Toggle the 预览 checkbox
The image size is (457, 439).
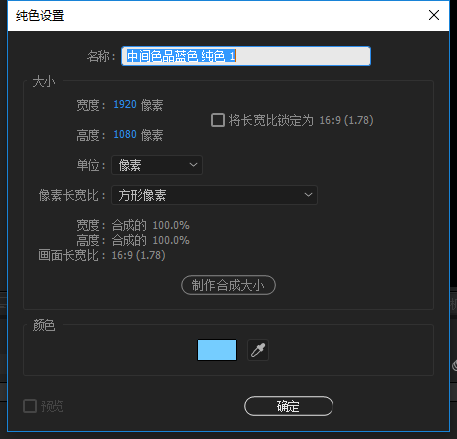(30, 406)
